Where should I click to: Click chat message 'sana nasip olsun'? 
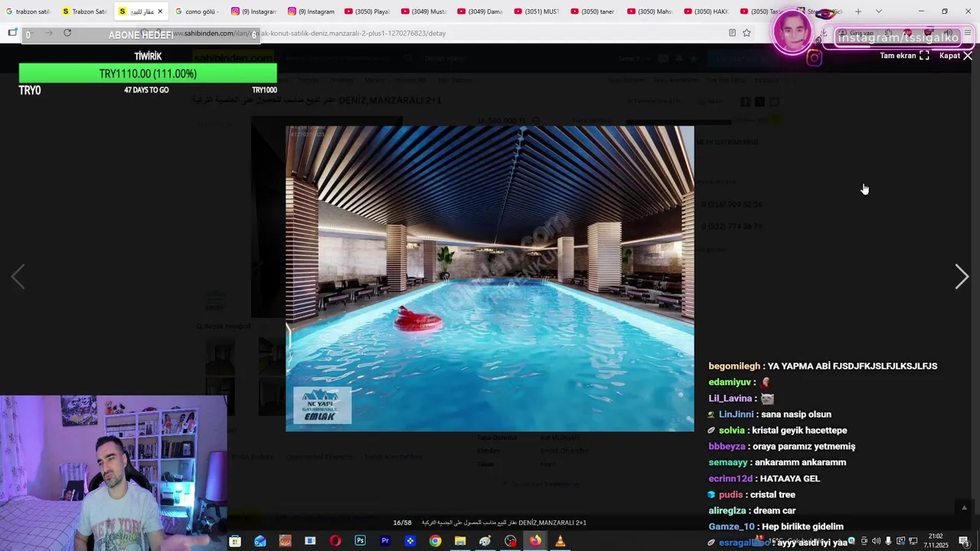796,414
